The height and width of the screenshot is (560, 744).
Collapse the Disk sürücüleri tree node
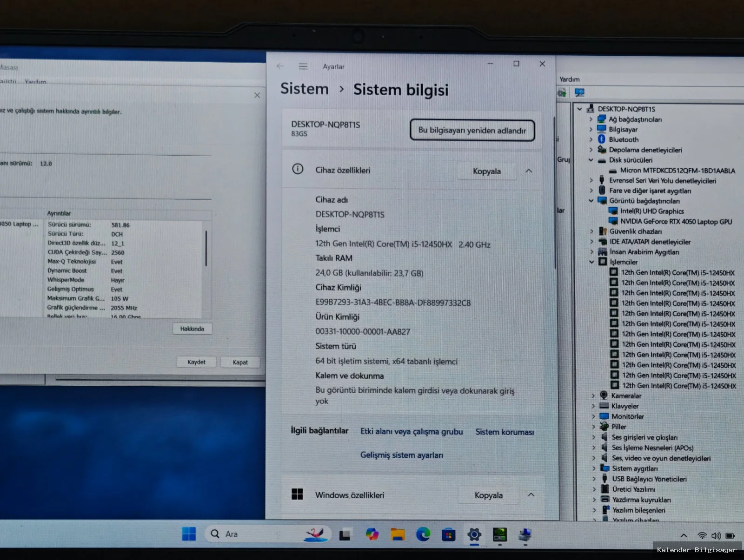coord(591,160)
